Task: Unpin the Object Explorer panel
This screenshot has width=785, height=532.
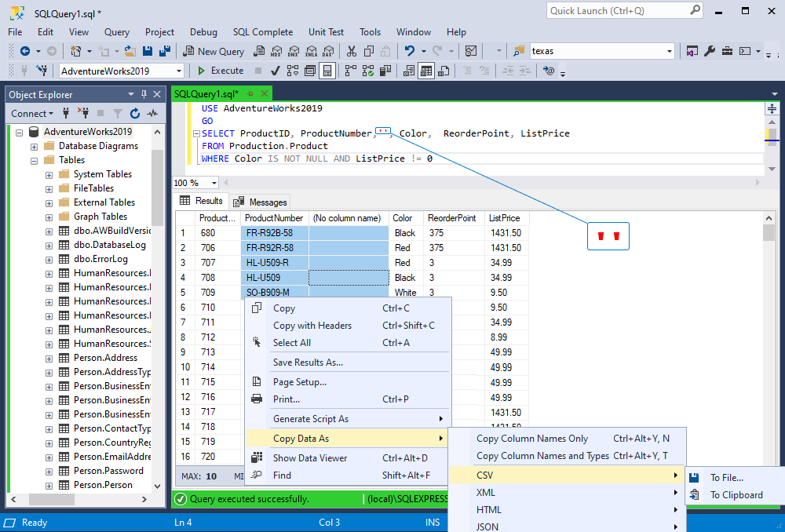Action: [x=144, y=96]
